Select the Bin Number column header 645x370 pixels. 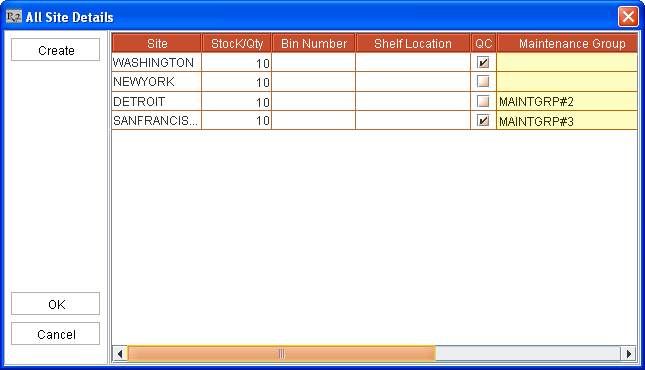[314, 43]
